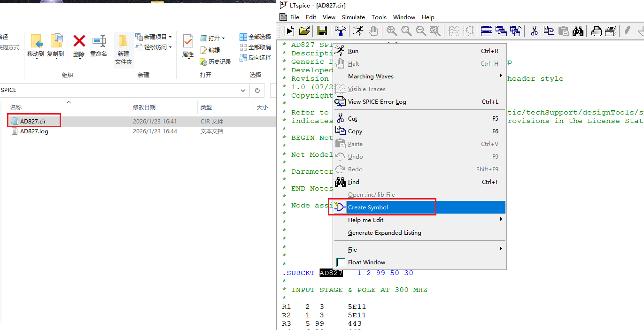
Task: Click the plain magnifier Pan icon in toolbar
Action: click(406, 31)
